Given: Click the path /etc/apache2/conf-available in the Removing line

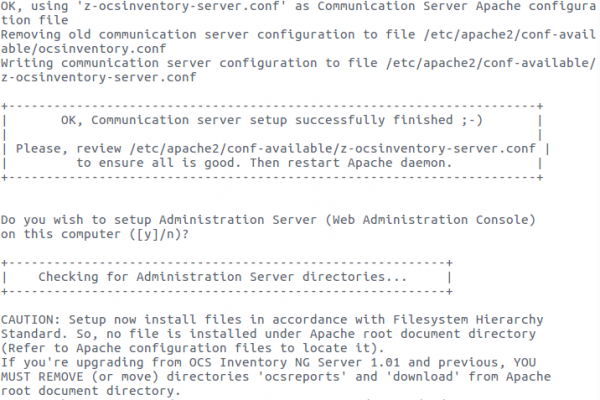Looking at the screenshot, I should (510, 35).
